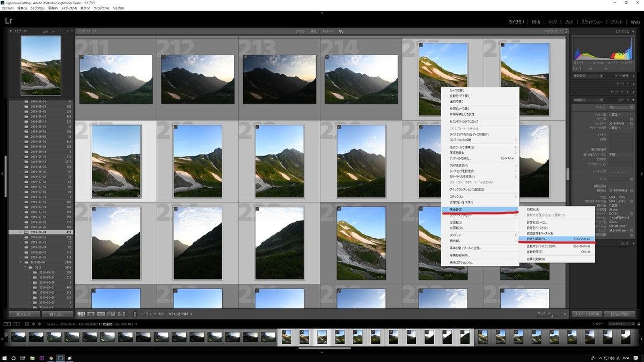Click 読み込み import button
The width and height of the screenshot is (644, 362).
(x=24, y=314)
